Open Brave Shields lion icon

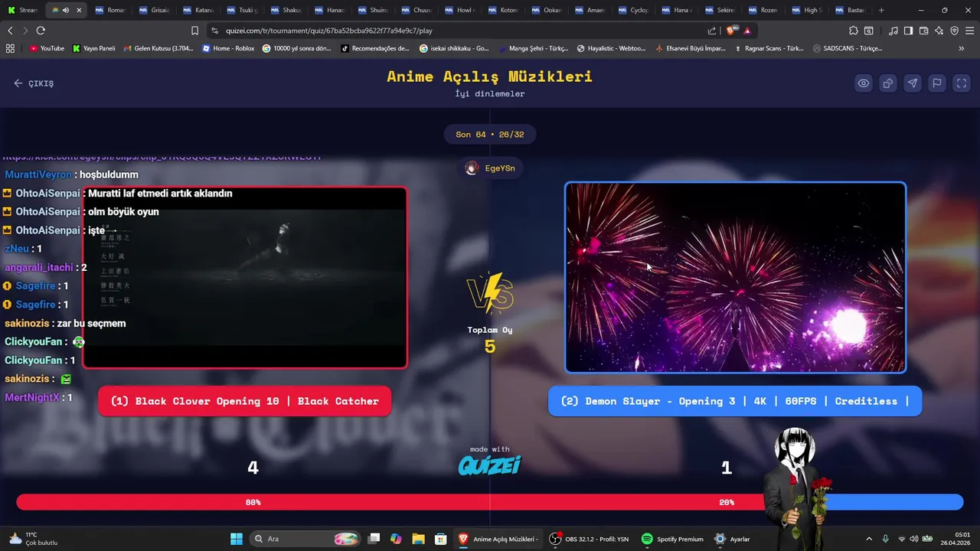tap(731, 31)
